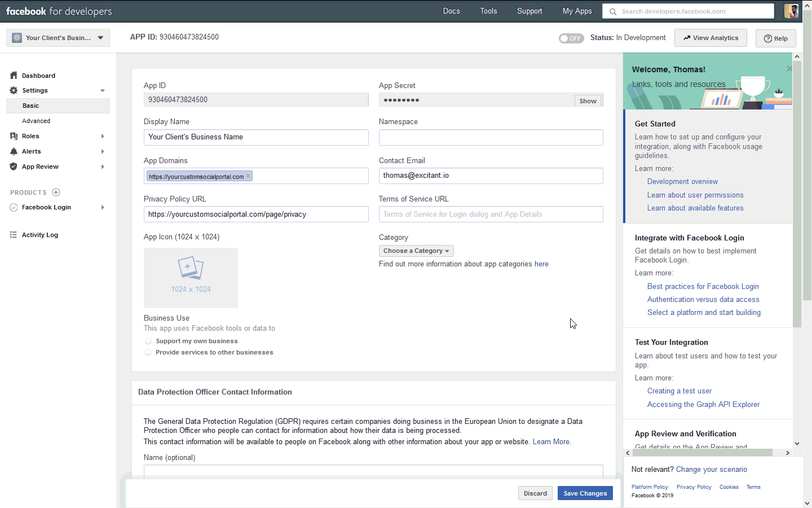Open Learn about user permissions link
This screenshot has height=508, width=812.
(x=695, y=195)
